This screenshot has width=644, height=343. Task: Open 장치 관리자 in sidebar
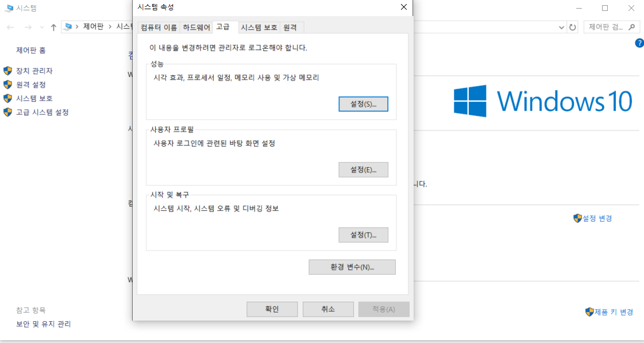pyautogui.click(x=34, y=71)
